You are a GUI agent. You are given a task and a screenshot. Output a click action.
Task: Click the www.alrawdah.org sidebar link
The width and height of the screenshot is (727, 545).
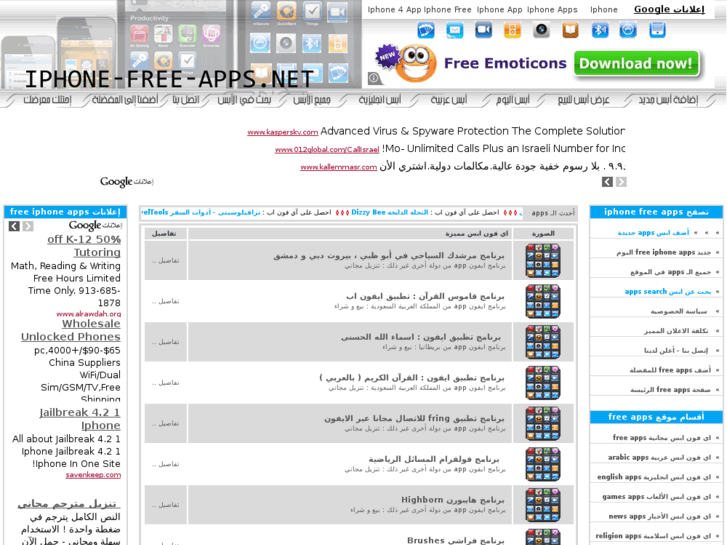pyautogui.click(x=88, y=314)
